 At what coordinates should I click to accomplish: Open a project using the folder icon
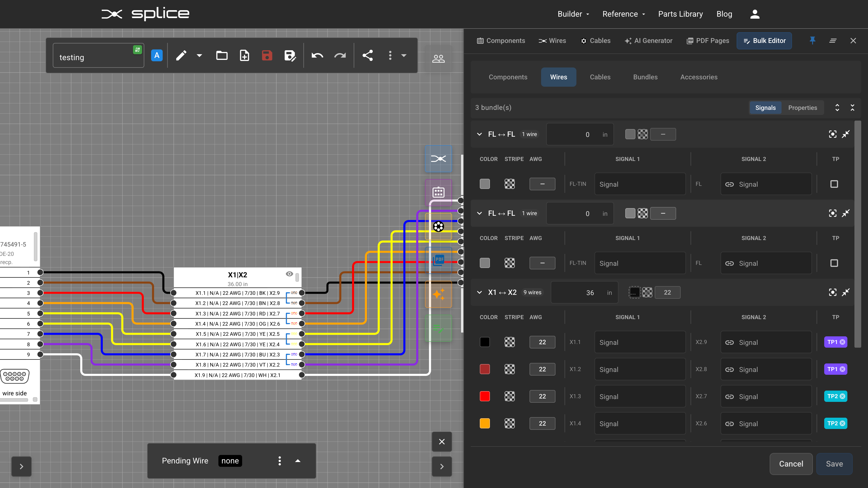222,56
